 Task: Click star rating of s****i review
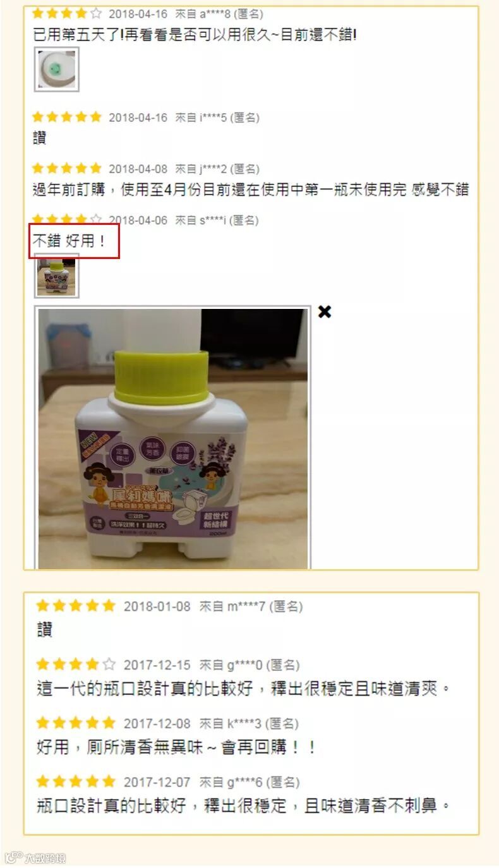pos(66,219)
